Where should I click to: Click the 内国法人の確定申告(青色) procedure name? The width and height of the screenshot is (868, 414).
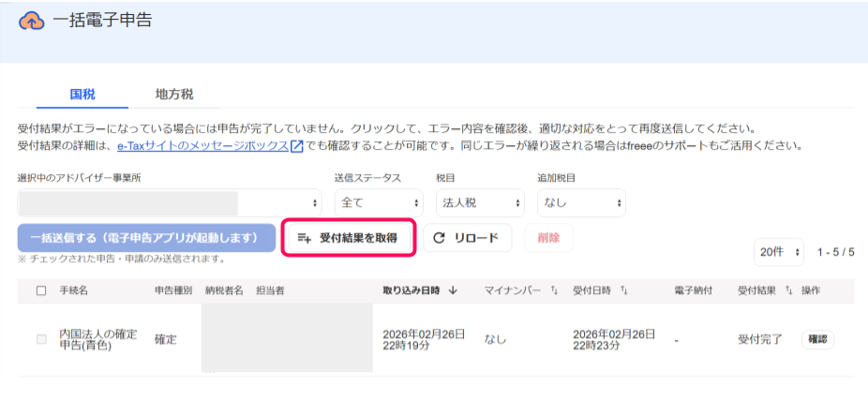98,340
